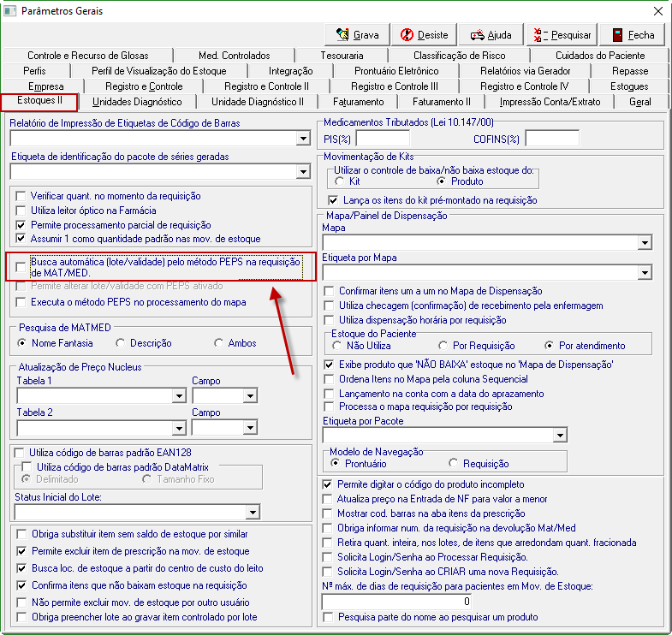Switch to the Geral tab
Image resolution: width=672 pixels, height=635 pixels.
(x=639, y=102)
